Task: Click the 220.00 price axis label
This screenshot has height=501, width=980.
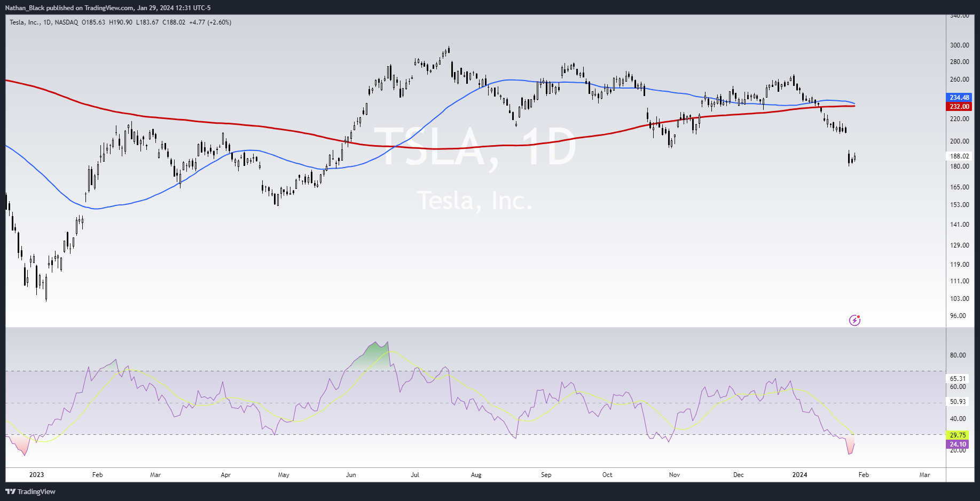Action: 959,119
